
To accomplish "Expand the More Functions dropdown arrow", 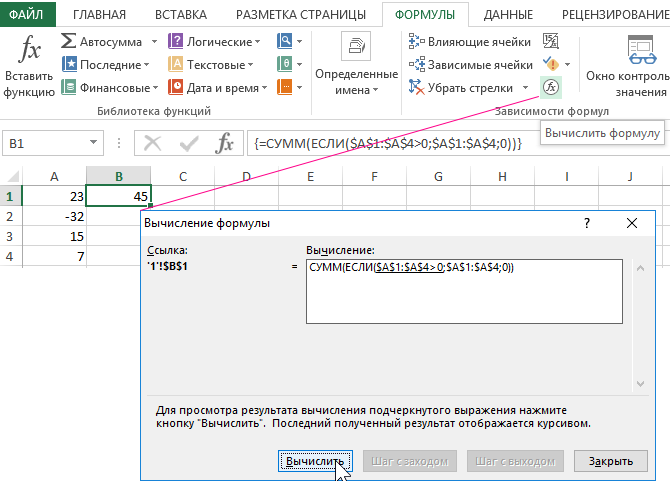I will tap(300, 88).
